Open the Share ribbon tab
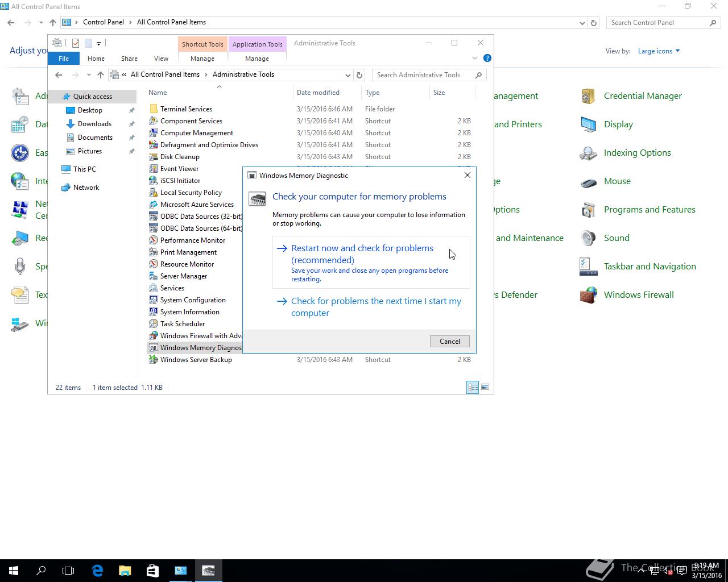The width and height of the screenshot is (728, 582). click(129, 59)
